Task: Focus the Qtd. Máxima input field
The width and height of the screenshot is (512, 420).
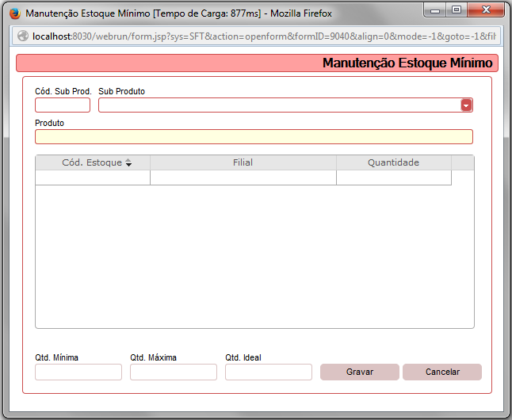Action: 174,372
